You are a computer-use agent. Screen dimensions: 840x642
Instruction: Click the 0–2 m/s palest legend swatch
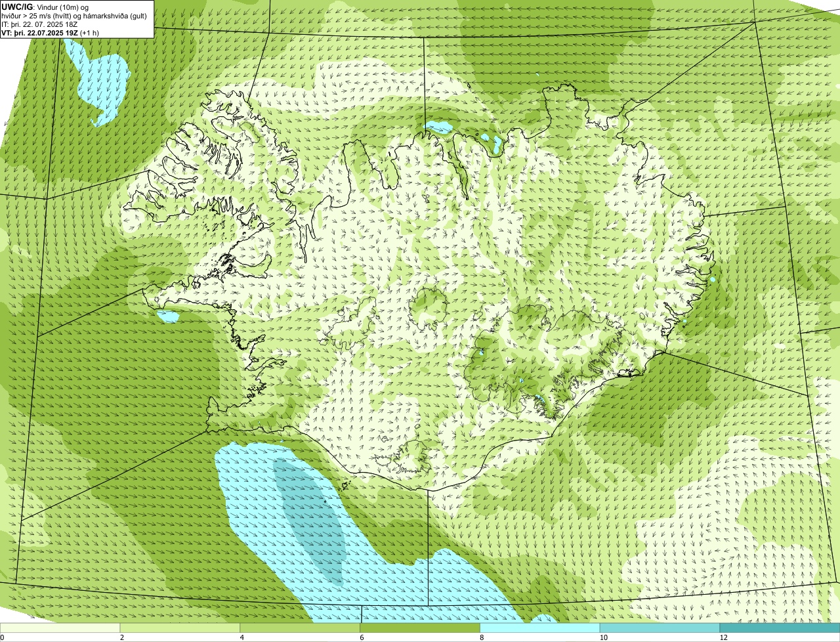pyautogui.click(x=60, y=628)
